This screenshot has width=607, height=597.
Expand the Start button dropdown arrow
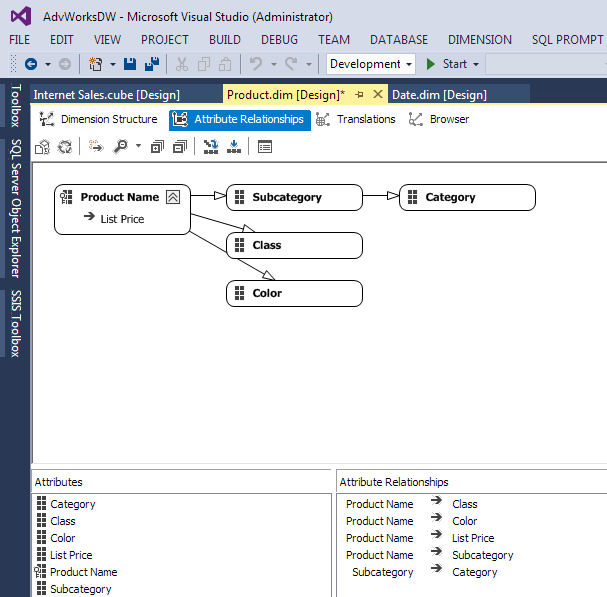pyautogui.click(x=476, y=64)
